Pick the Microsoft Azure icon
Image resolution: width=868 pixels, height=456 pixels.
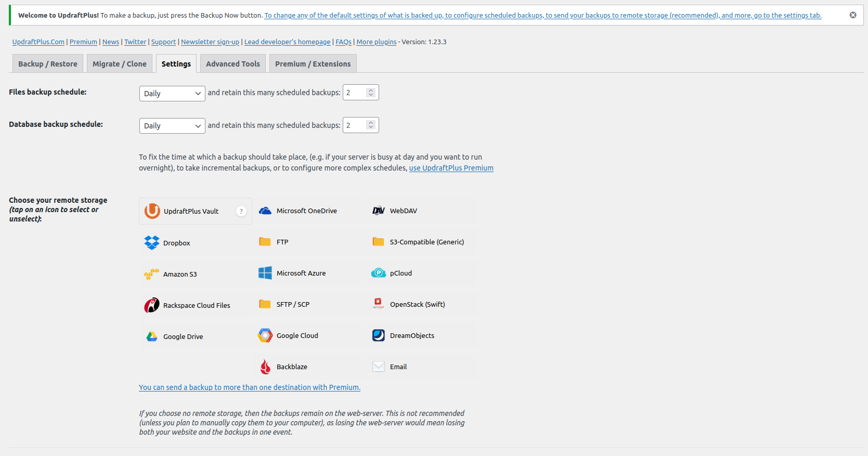click(x=265, y=273)
